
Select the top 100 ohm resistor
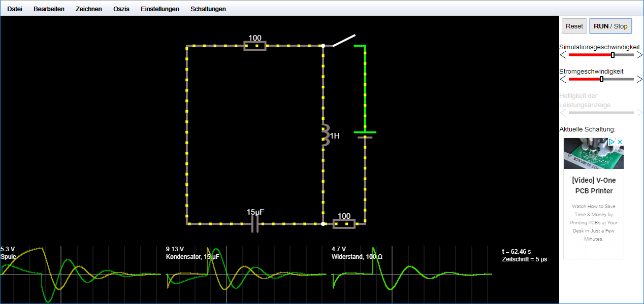(x=255, y=46)
